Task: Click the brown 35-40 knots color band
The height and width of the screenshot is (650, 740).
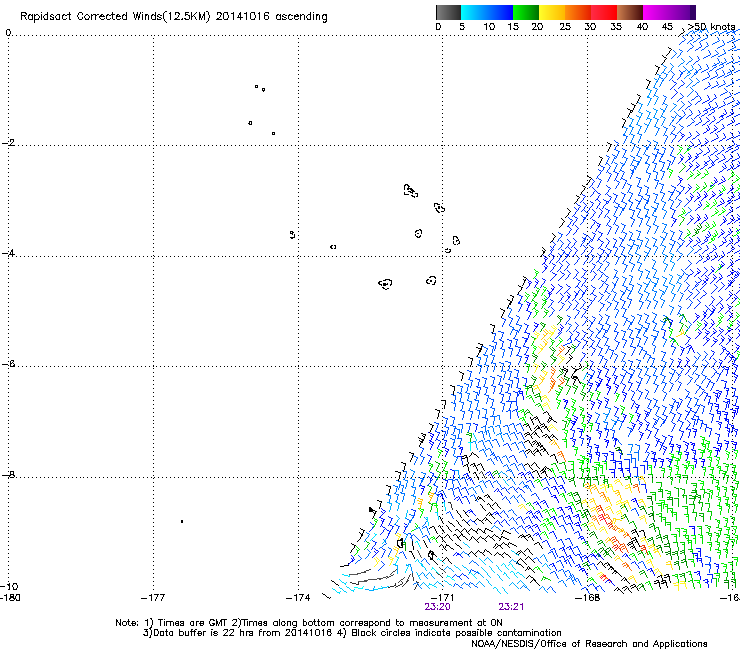Action: (x=630, y=12)
